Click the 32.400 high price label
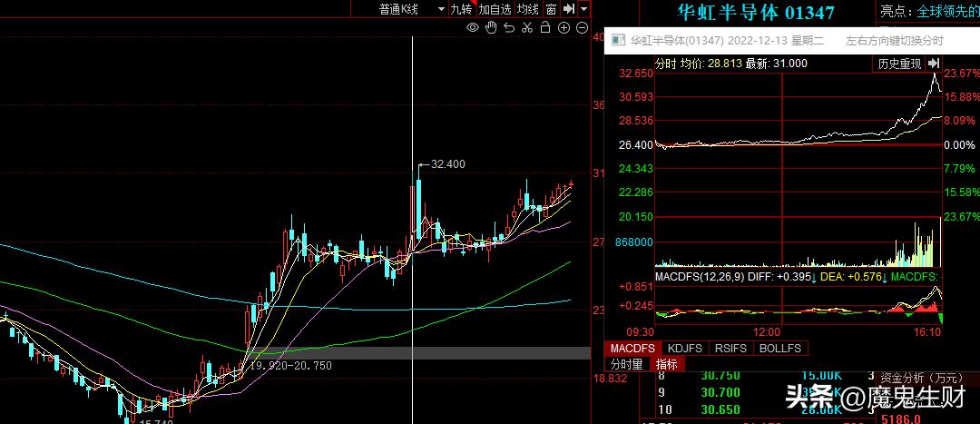This screenshot has width=980, height=424. coord(448,164)
